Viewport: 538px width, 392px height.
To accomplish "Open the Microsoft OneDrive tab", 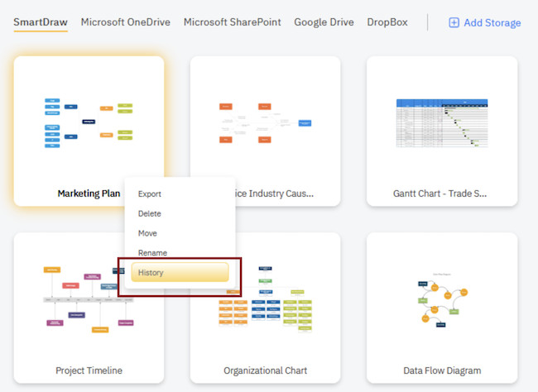I will coord(126,22).
